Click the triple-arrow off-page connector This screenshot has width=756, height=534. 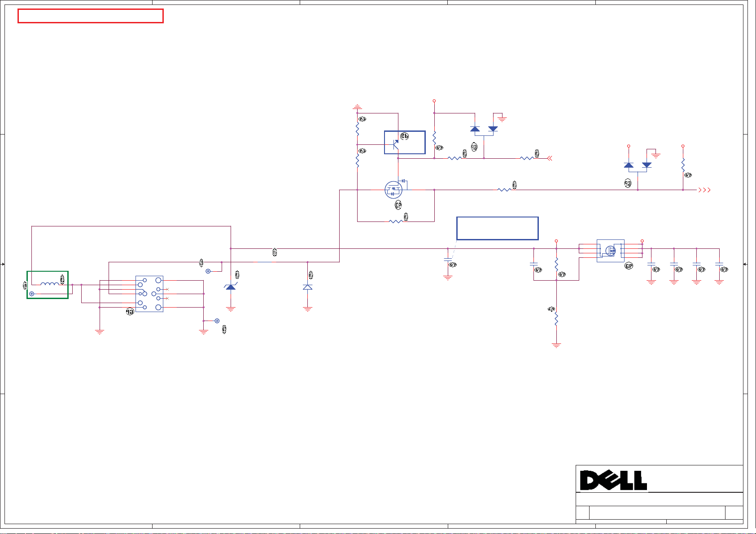tap(704, 190)
